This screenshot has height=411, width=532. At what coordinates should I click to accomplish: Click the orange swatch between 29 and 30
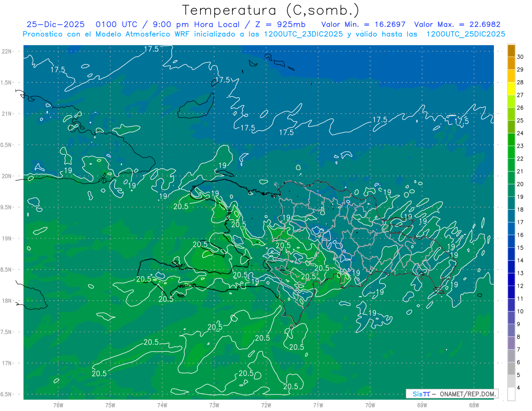[511, 63]
